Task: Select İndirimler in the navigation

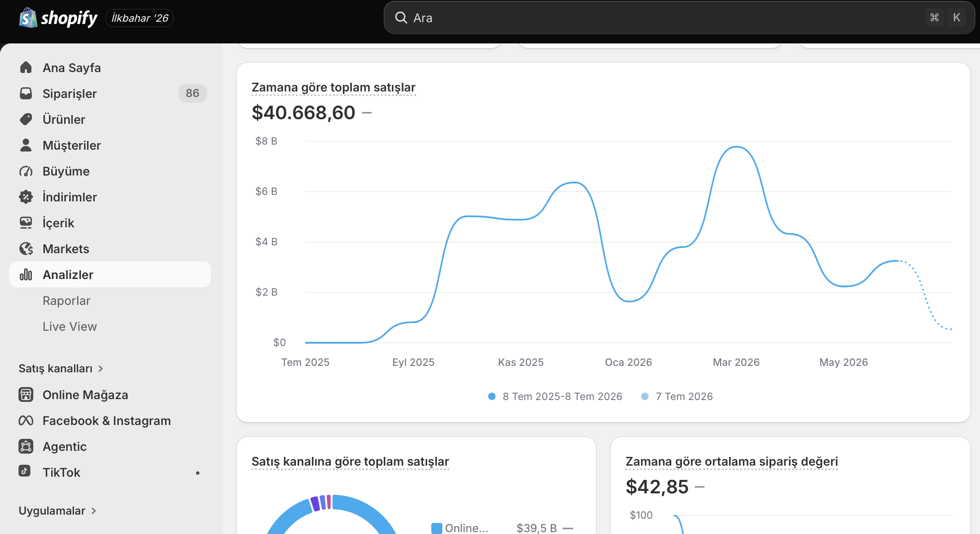Action: coord(110,197)
